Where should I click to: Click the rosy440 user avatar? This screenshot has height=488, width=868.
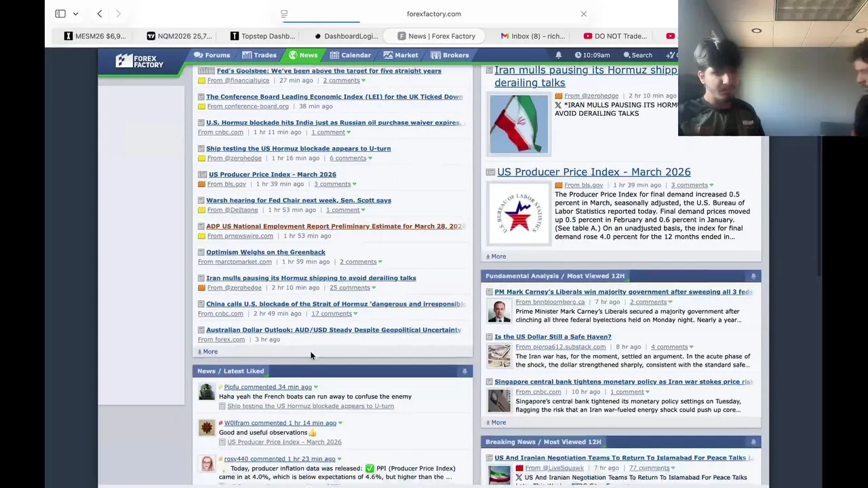coord(206,464)
